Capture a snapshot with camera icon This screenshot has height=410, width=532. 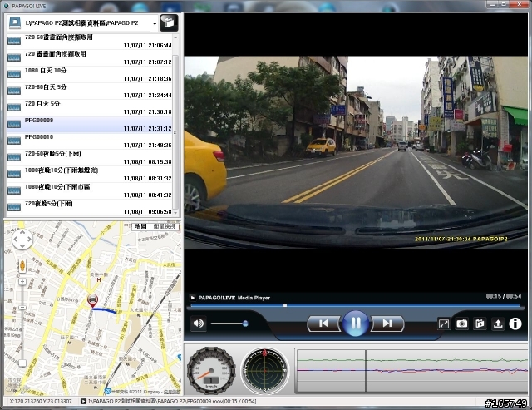click(x=462, y=324)
